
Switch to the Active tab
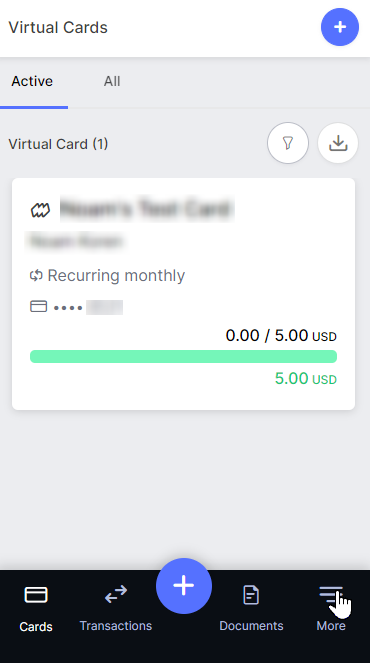tap(32, 81)
